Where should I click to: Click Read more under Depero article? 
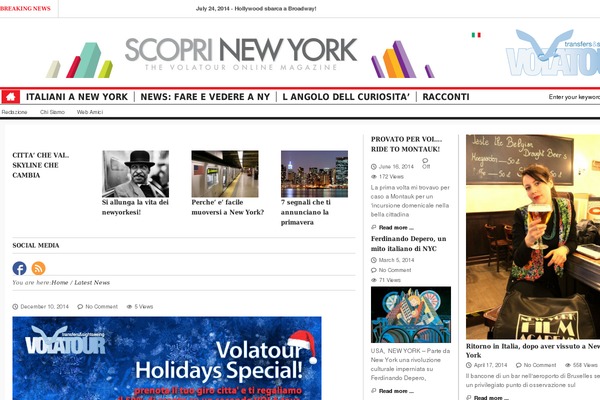(396, 391)
